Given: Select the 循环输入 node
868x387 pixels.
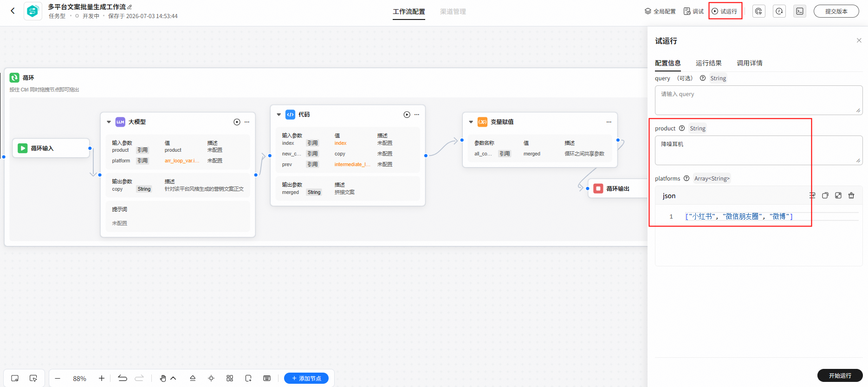Looking at the screenshot, I should tap(51, 148).
